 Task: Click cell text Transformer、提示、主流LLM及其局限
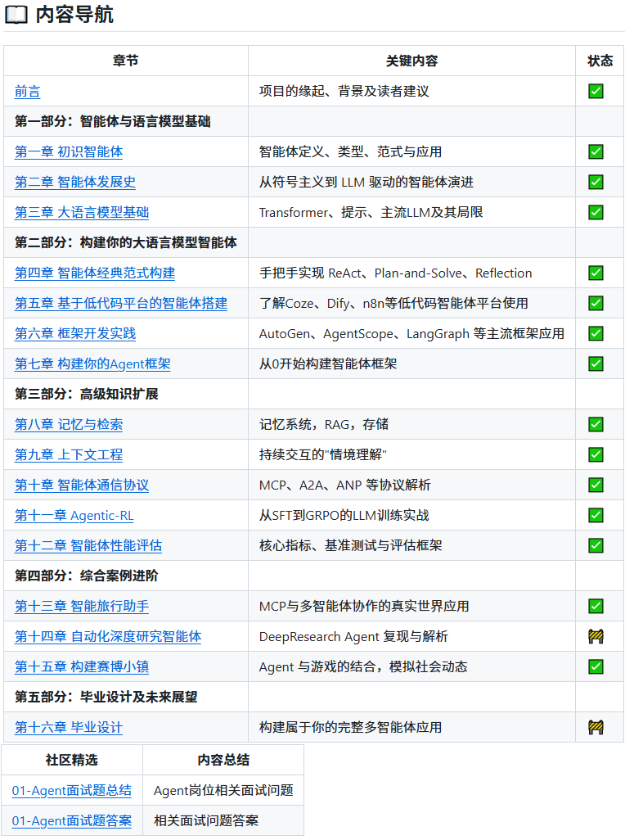(371, 213)
